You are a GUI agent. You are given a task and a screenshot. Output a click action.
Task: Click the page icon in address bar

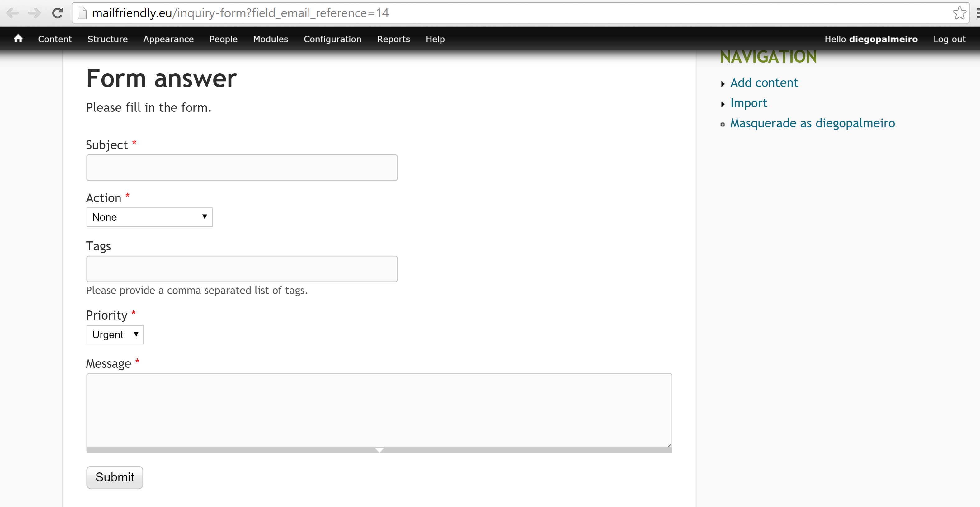(82, 13)
